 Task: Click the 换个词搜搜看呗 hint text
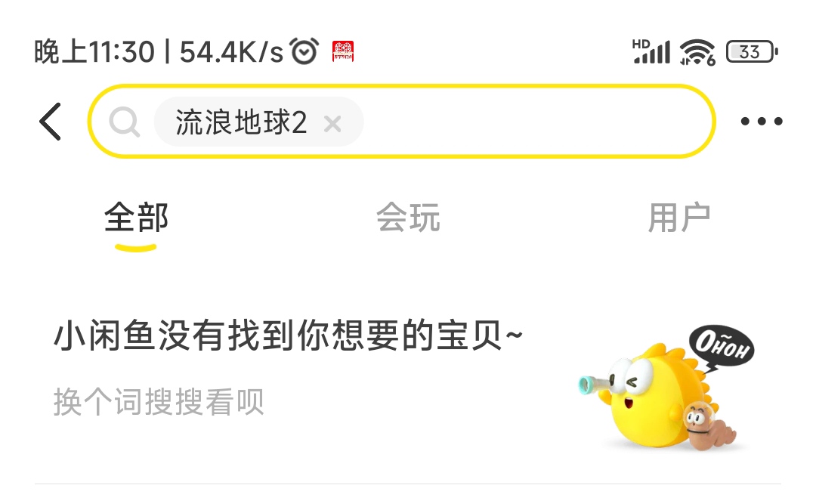point(159,401)
